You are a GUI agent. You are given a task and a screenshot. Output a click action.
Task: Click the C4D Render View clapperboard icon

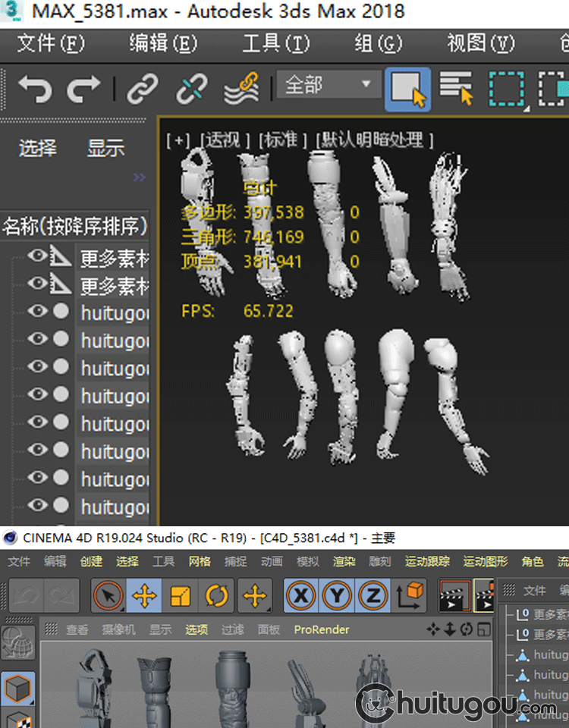pos(454,595)
